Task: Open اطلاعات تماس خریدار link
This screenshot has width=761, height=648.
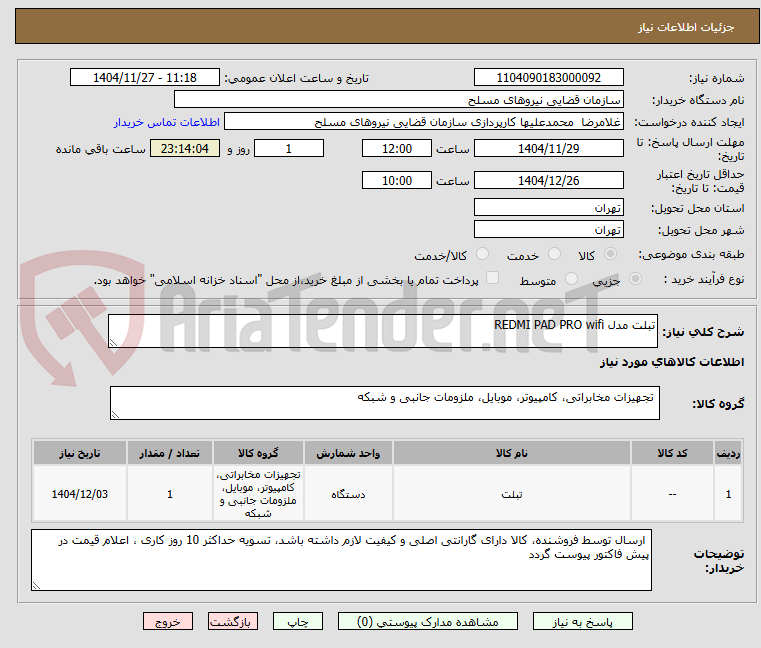Action: pyautogui.click(x=167, y=122)
